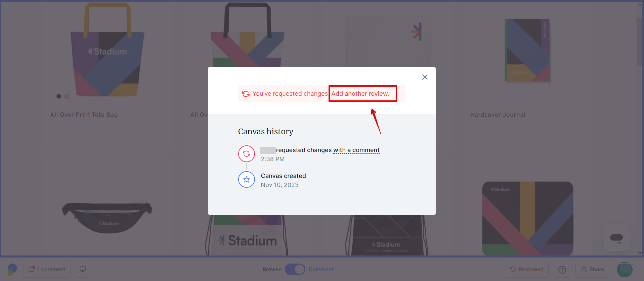This screenshot has width=644, height=281.
Task: Click the Canvas created star icon
Action: click(247, 180)
